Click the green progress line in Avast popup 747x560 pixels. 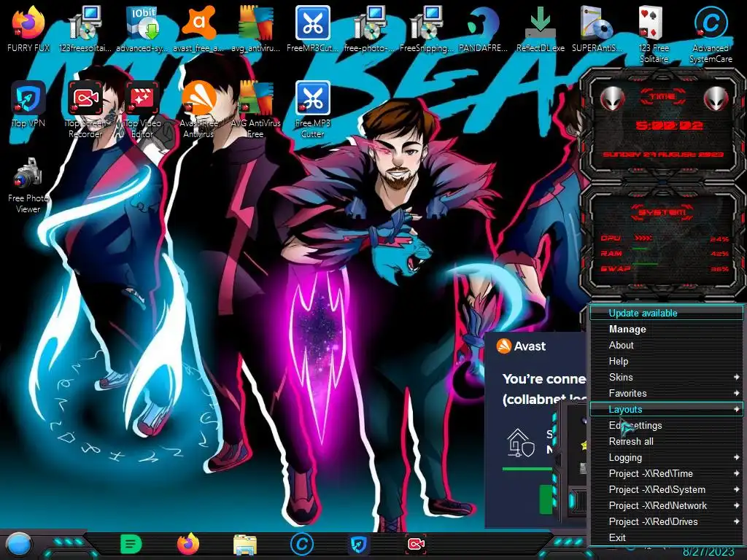[527, 469]
